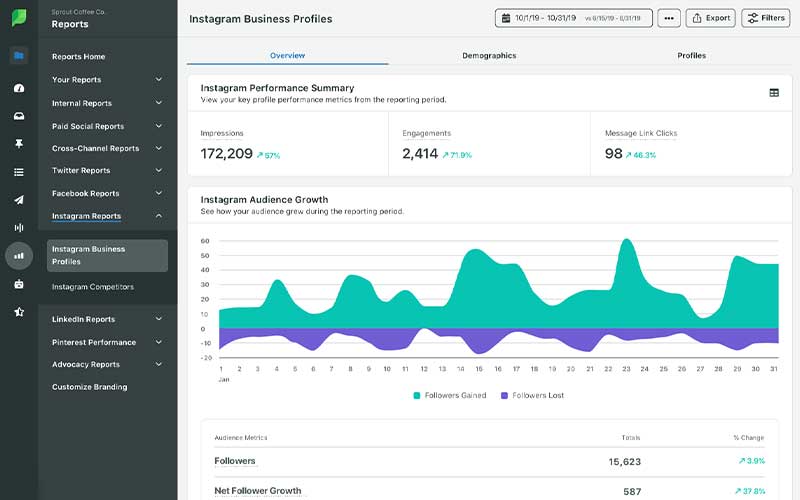Click the pin icon in sidebar
Screen dimensions: 800x500
click(x=18, y=143)
